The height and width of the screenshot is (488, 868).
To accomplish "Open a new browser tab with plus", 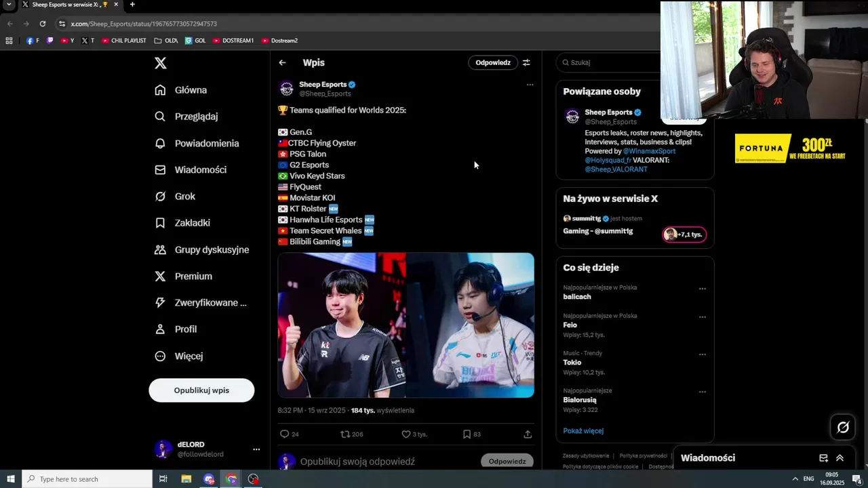I will pos(132,5).
